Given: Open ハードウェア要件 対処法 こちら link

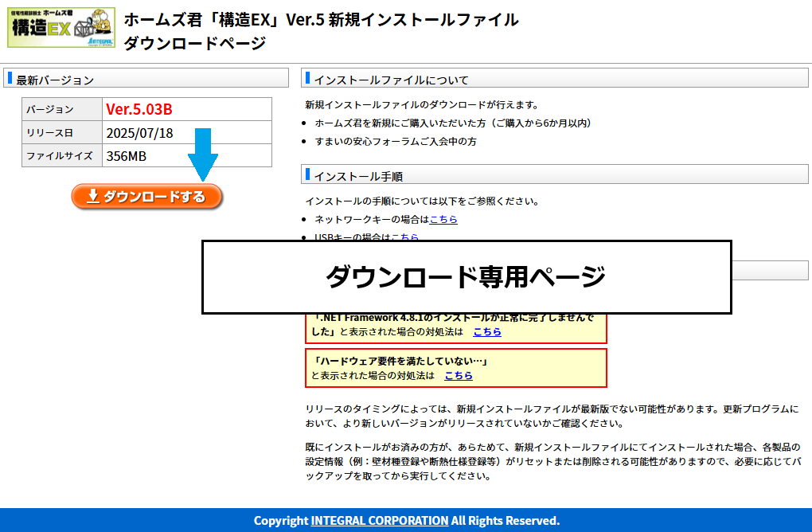Looking at the screenshot, I should click(x=459, y=375).
